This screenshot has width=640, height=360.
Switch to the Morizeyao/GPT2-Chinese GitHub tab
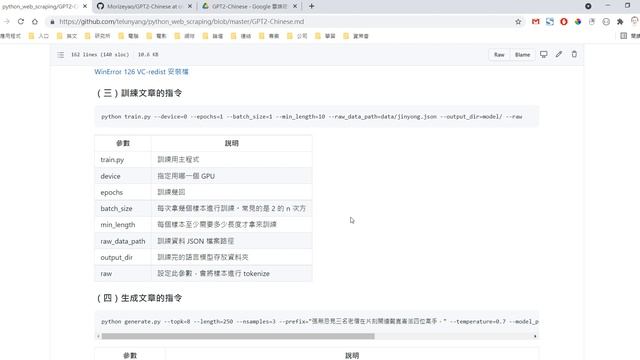click(x=143, y=7)
